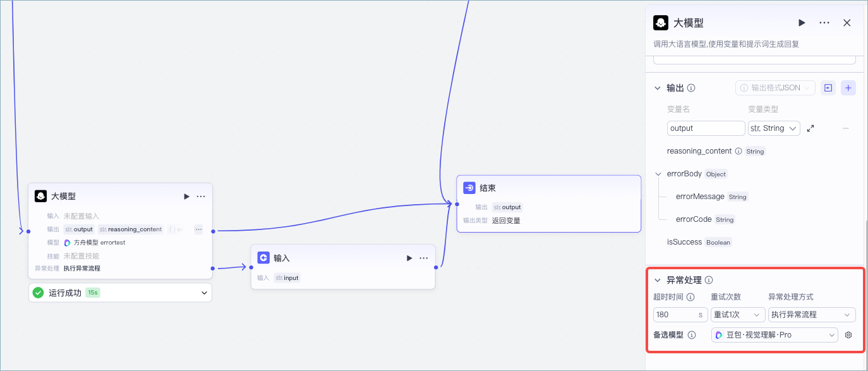The width and height of the screenshot is (868, 371).
Task: Open 备选模型 gear settings
Action: 848,335
